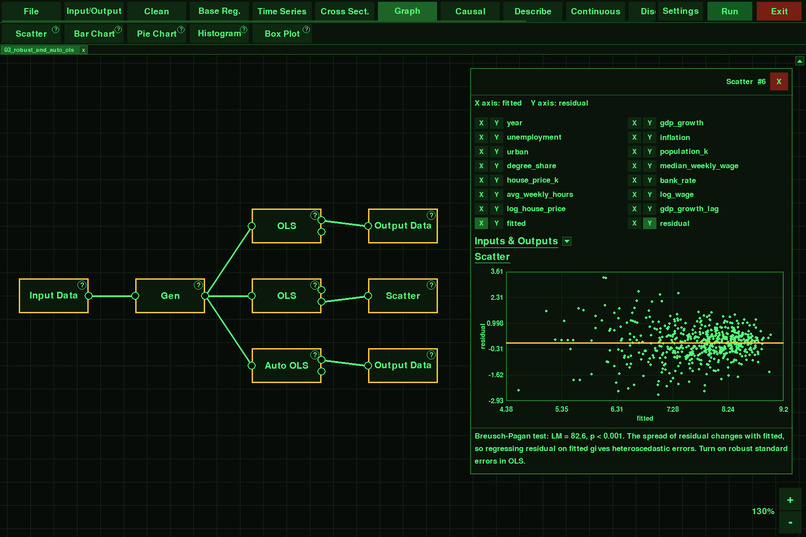This screenshot has height=537, width=806.
Task: Click the scroll up arrow at top right
Action: point(799,61)
